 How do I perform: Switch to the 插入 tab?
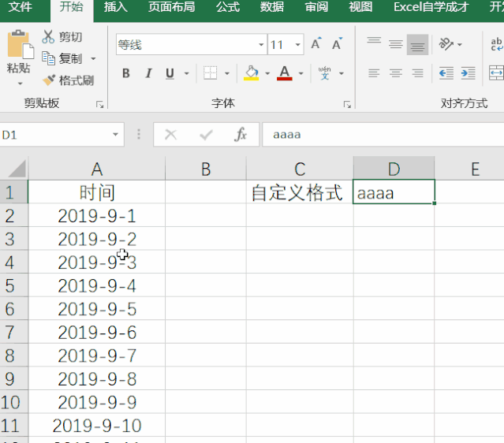point(116,7)
